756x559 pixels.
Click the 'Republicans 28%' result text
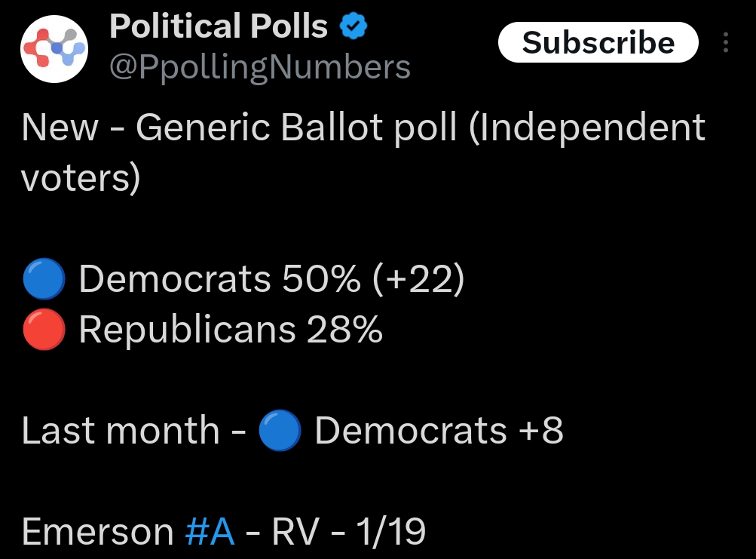(231, 330)
